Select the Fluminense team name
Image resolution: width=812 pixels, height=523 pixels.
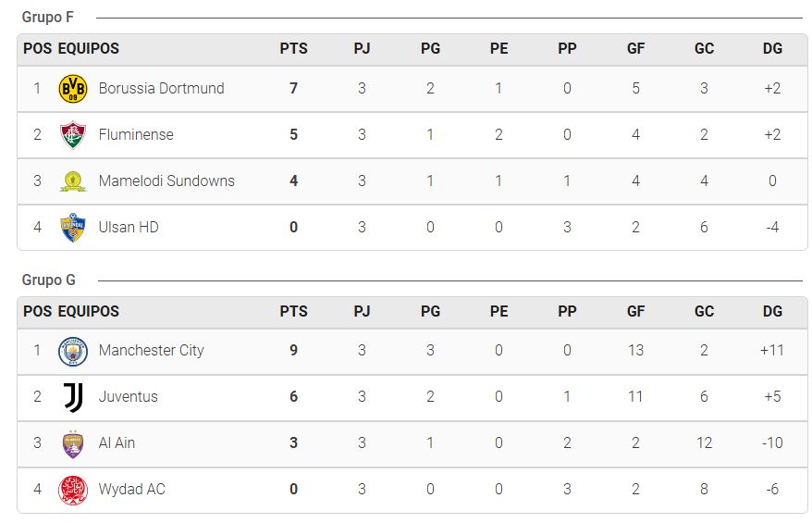[136, 135]
